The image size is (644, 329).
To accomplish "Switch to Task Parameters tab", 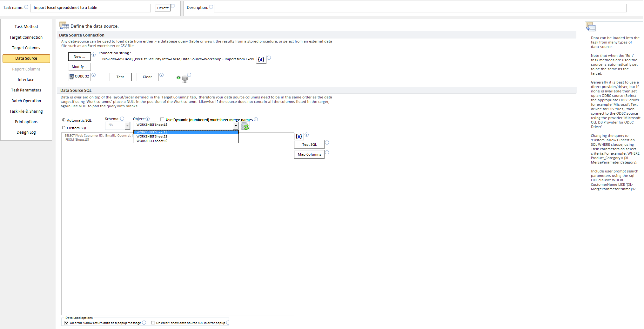I will click(x=26, y=90).
